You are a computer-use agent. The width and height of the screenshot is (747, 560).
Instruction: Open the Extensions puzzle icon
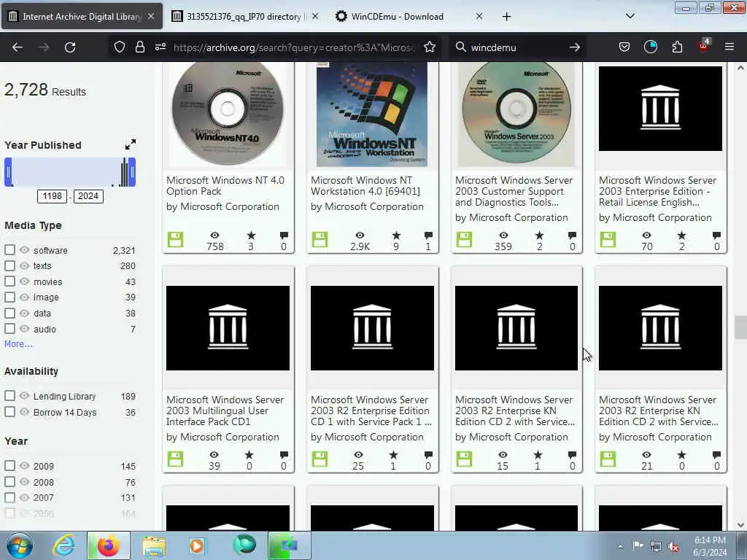677,47
